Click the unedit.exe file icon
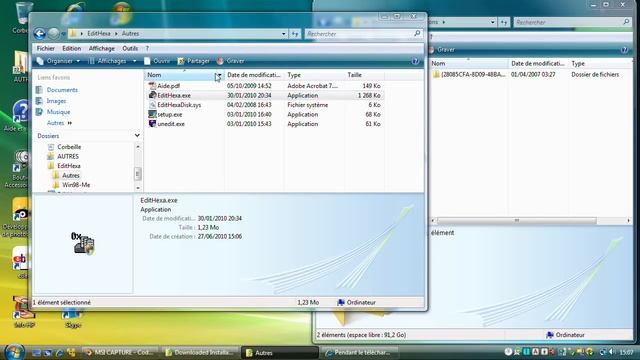 click(x=152, y=124)
